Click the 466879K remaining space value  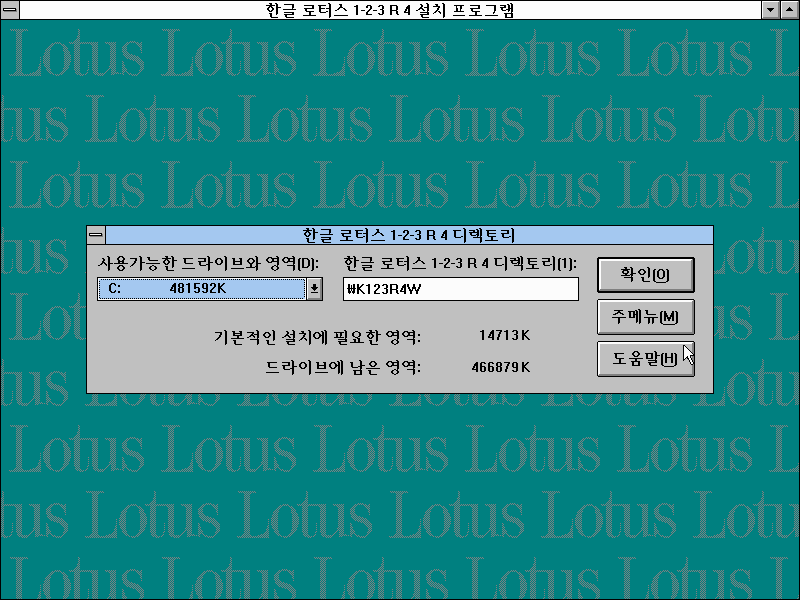click(501, 367)
